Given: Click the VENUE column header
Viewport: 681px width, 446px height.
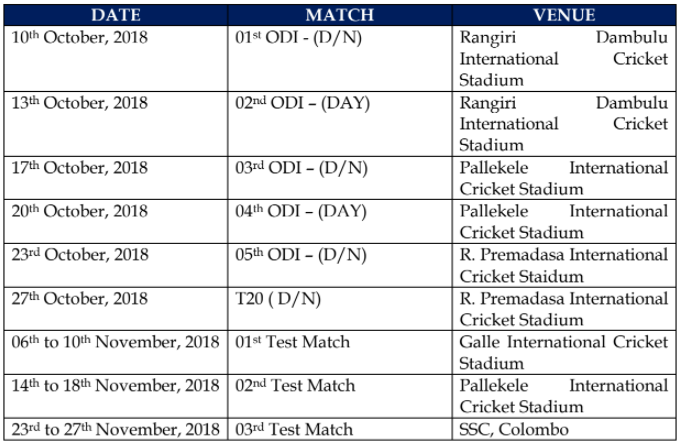Looking at the screenshot, I should click(x=564, y=15).
